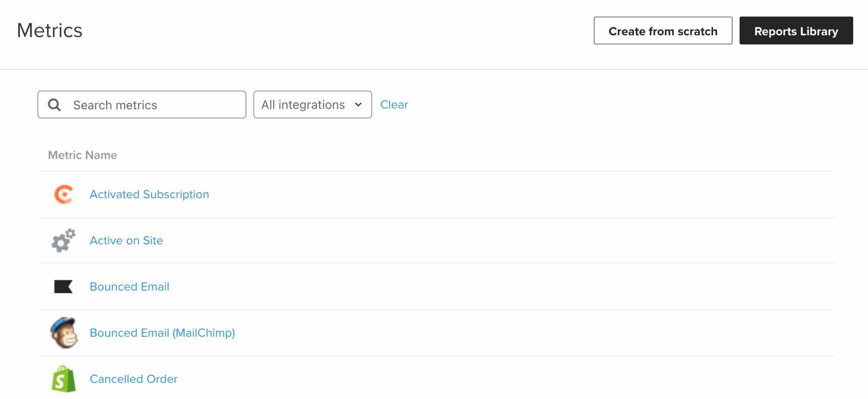Click the Klaviyo flag icon for Bounced Email
The width and height of the screenshot is (868, 399).
tap(63, 286)
